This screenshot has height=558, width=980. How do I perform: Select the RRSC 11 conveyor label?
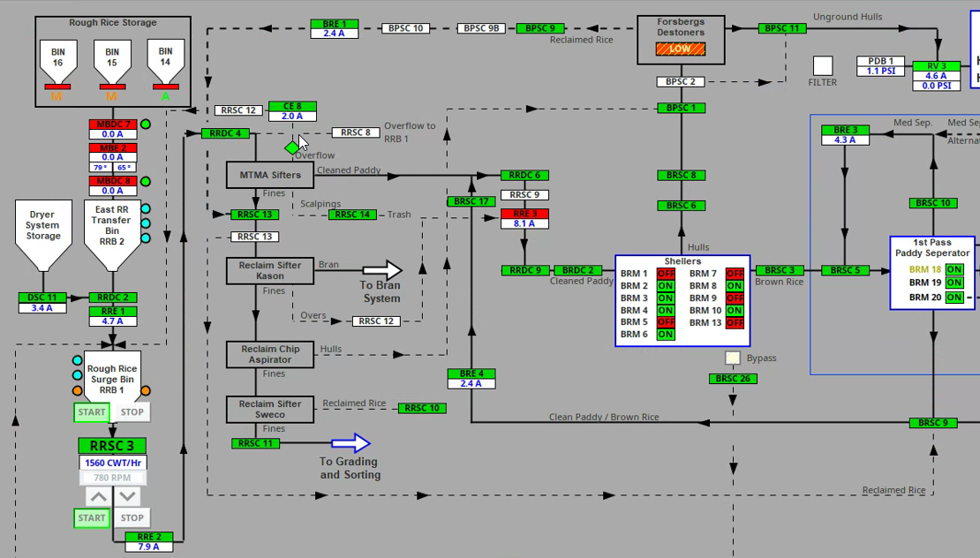255,443
